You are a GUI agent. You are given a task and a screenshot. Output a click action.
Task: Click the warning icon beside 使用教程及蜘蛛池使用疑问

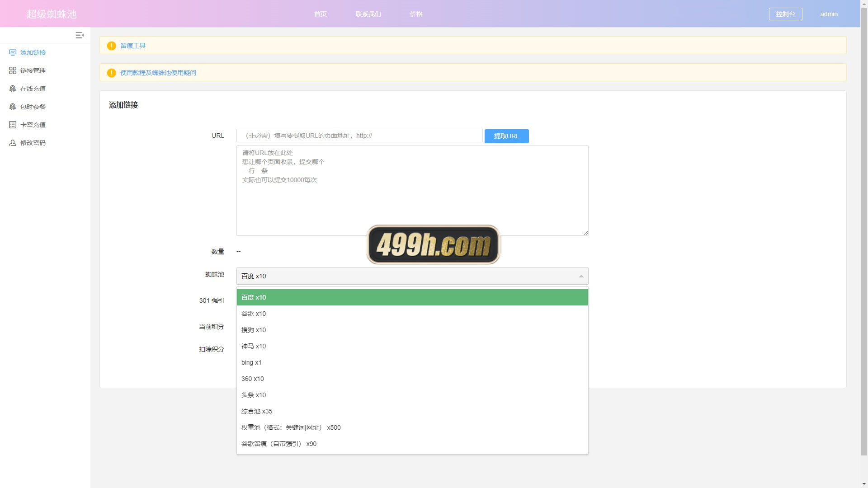tap(111, 73)
